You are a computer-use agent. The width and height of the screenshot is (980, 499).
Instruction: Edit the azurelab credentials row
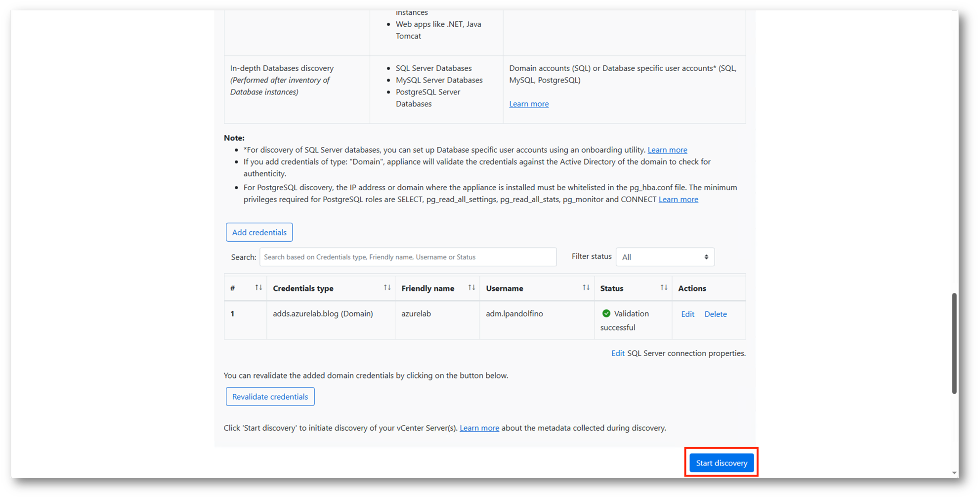click(687, 314)
